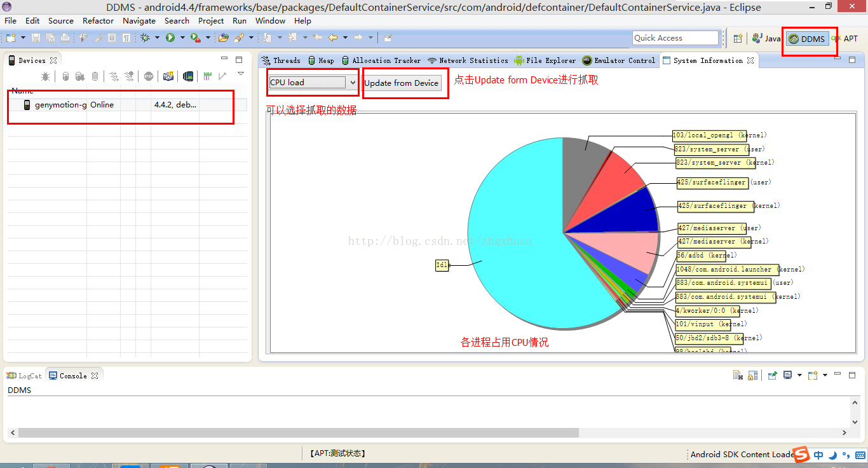Open the New Console View dropdown arrow

(825, 375)
